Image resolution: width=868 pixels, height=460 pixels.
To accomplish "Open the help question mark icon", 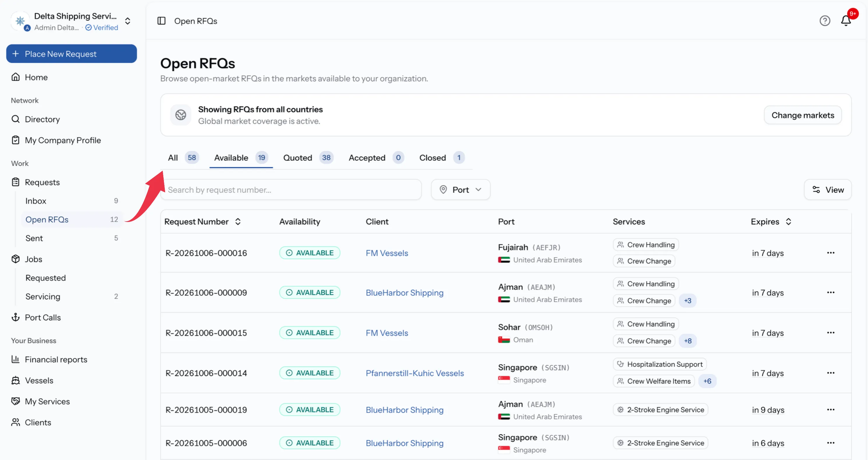I will point(825,21).
